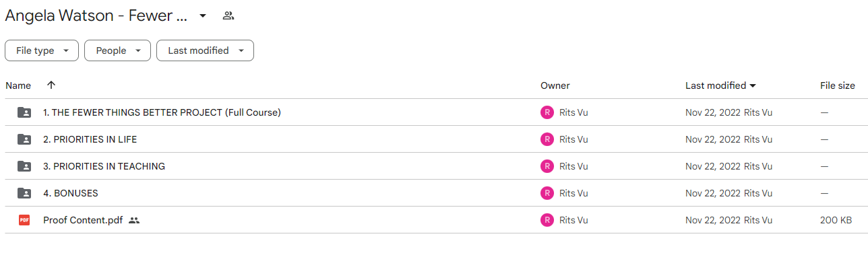Select the PRIORITIES IN TEACHING folder icon
This screenshot has width=868, height=255.
tap(24, 166)
